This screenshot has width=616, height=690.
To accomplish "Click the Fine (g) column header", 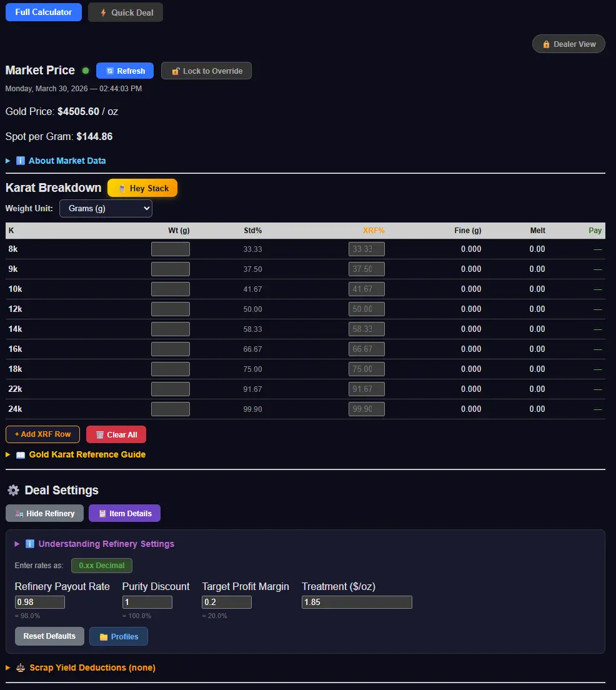I will [x=468, y=231].
